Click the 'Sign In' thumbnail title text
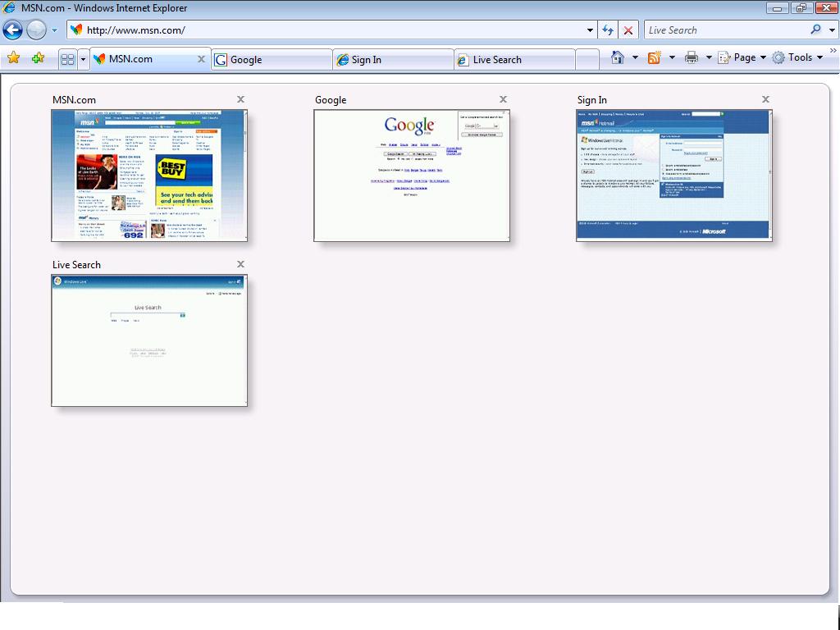This screenshot has width=840, height=630. [x=592, y=100]
